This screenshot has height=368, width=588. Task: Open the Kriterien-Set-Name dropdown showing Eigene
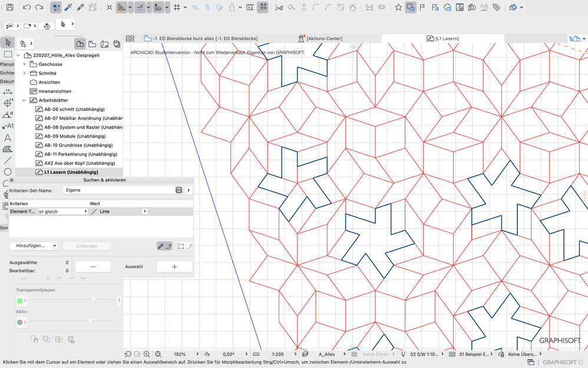(x=122, y=190)
